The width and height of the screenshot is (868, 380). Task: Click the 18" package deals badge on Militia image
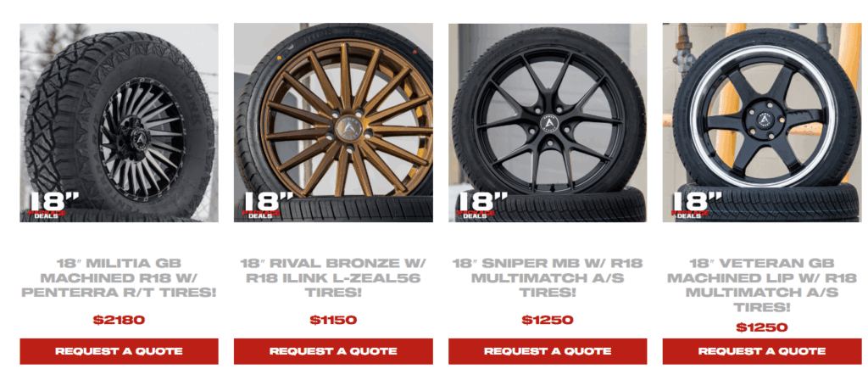pos(53,205)
